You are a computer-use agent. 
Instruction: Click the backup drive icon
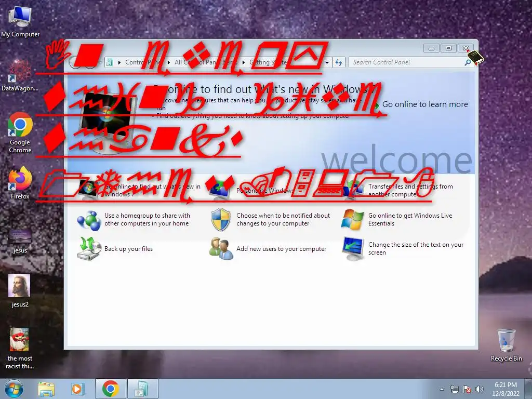tap(89, 249)
